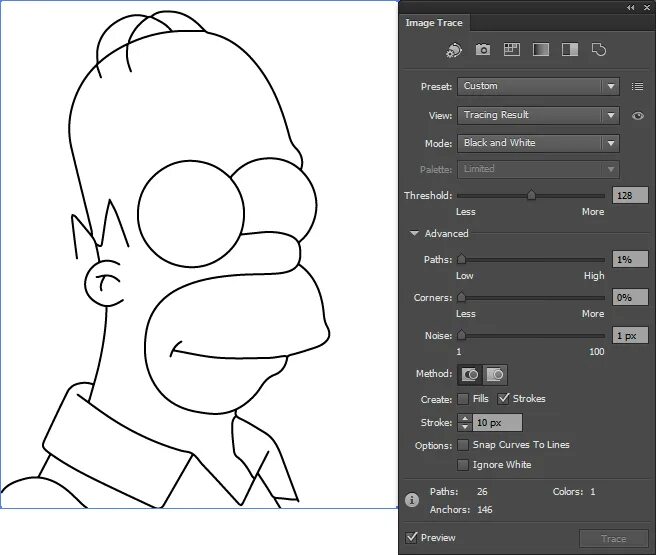Click the Paths slider handle
Viewport: 656px width, 555px height.
(x=461, y=259)
